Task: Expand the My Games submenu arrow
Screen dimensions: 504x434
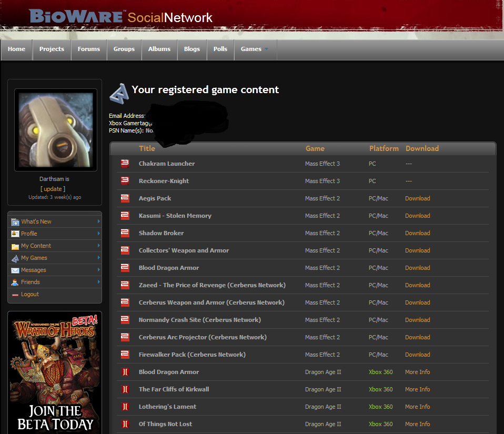Action: point(98,258)
